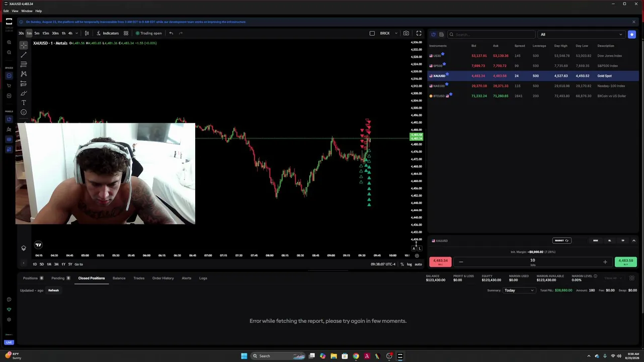Select the brush drawing tool

pyautogui.click(x=24, y=93)
